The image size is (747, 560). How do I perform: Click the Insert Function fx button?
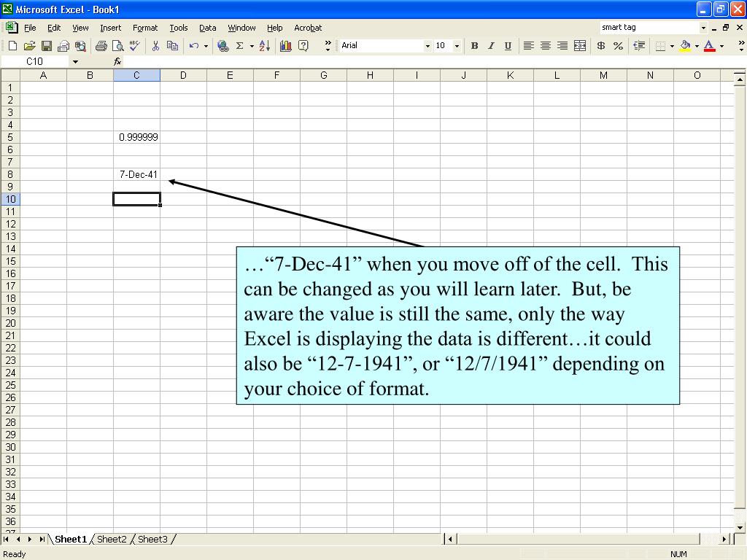pos(117,61)
